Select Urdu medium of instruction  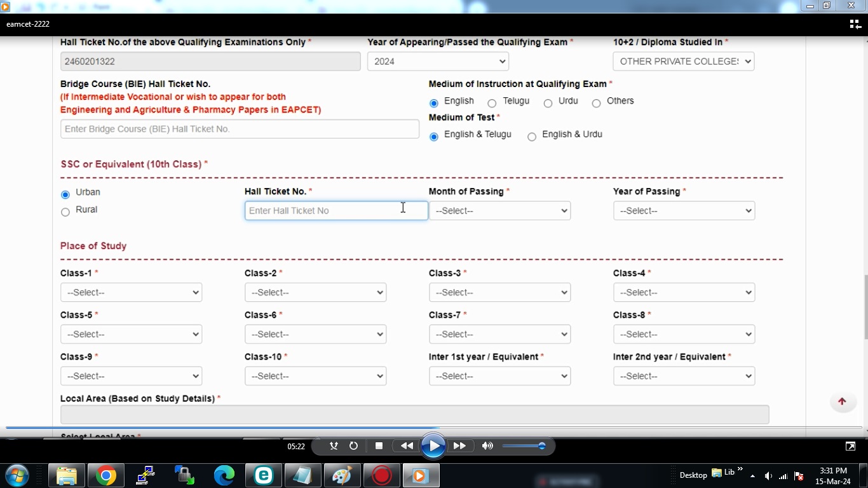pos(548,103)
